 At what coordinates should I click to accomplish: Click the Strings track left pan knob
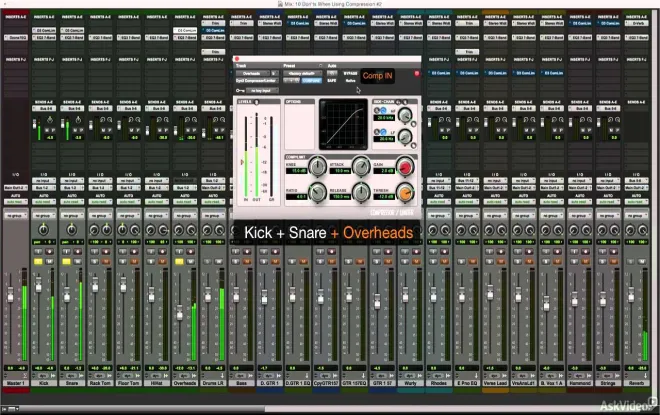[x=602, y=230]
